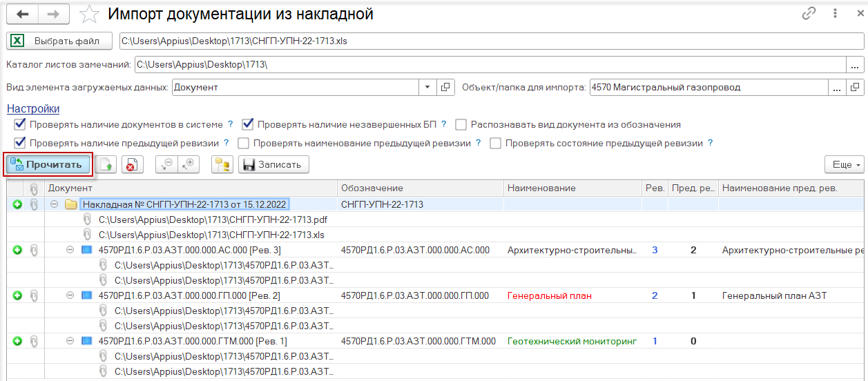The width and height of the screenshot is (868, 381).
Task: Toggle Проверять наличие документов в системе
Action: (x=19, y=125)
